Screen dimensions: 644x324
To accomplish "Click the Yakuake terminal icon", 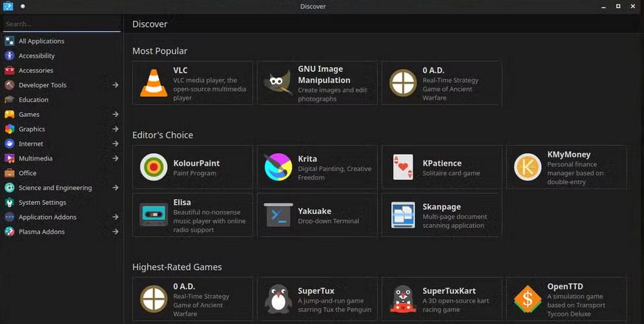I will (278, 215).
